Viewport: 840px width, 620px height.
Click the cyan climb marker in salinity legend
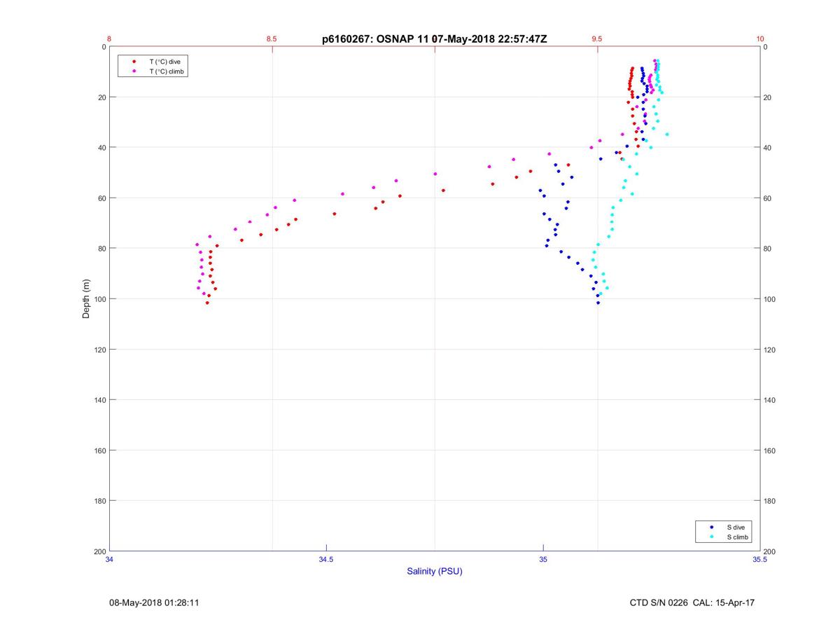coord(712,537)
